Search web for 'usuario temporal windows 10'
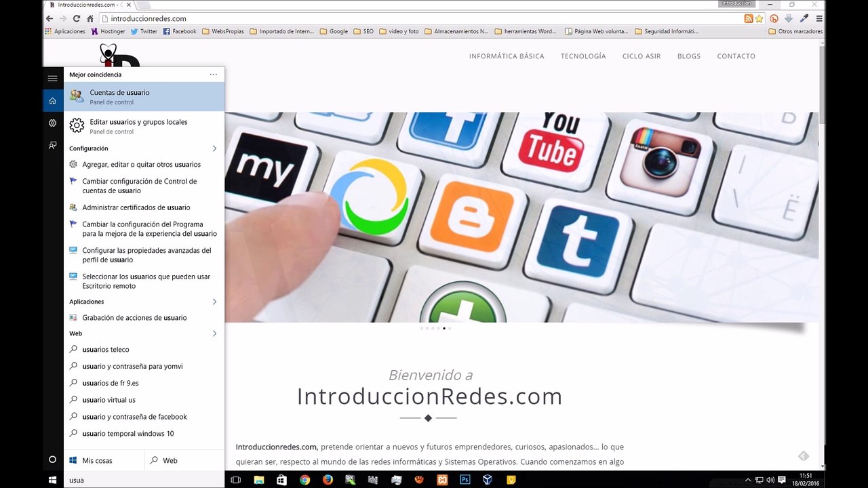 144,434
